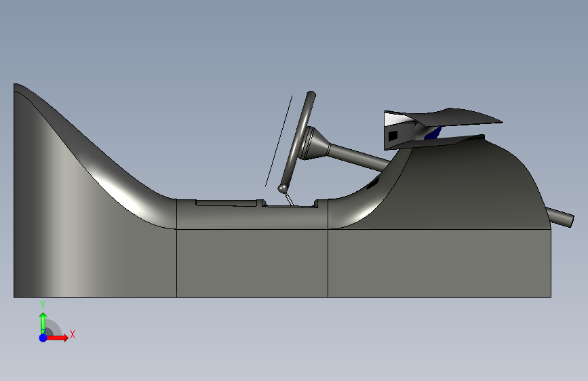Pick the rectangular recess on the console top
The width and height of the screenshot is (588, 381).
[x=226, y=203]
